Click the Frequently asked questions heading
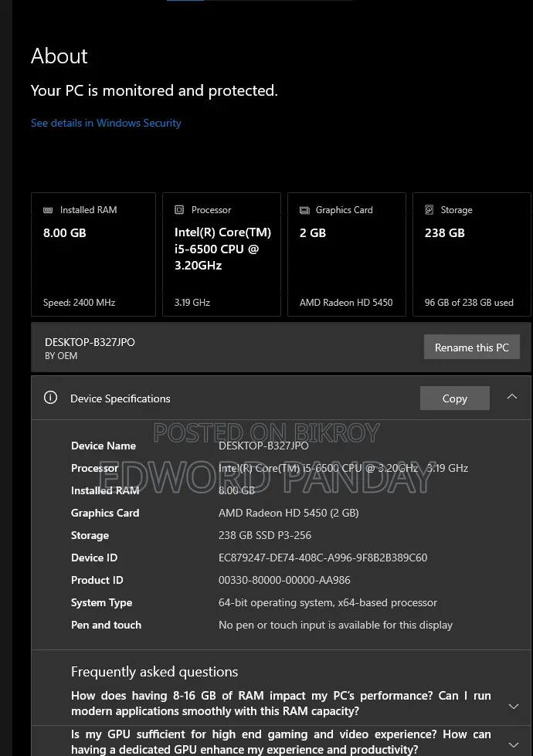This screenshot has height=756, width=533. [154, 672]
